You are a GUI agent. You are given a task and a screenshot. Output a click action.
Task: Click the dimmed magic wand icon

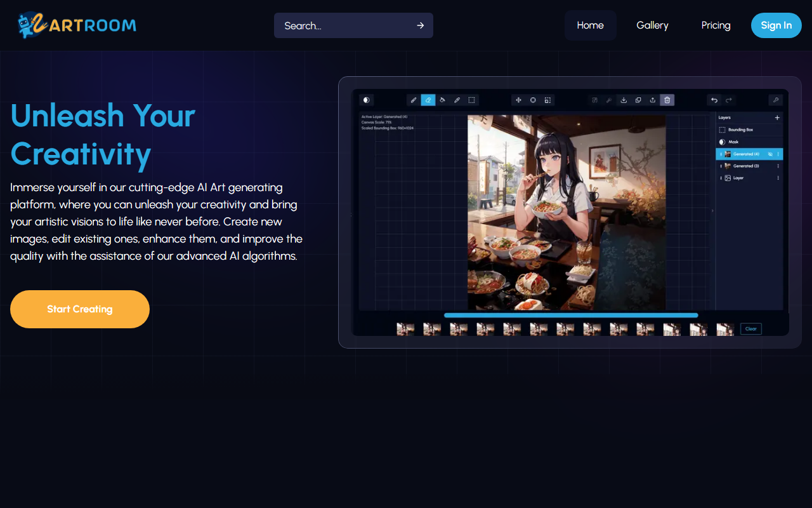(x=609, y=100)
